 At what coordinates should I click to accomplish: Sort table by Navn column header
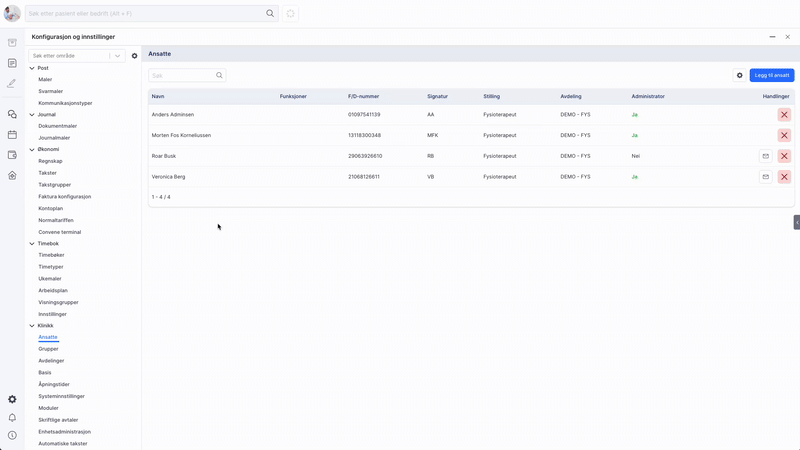click(158, 96)
